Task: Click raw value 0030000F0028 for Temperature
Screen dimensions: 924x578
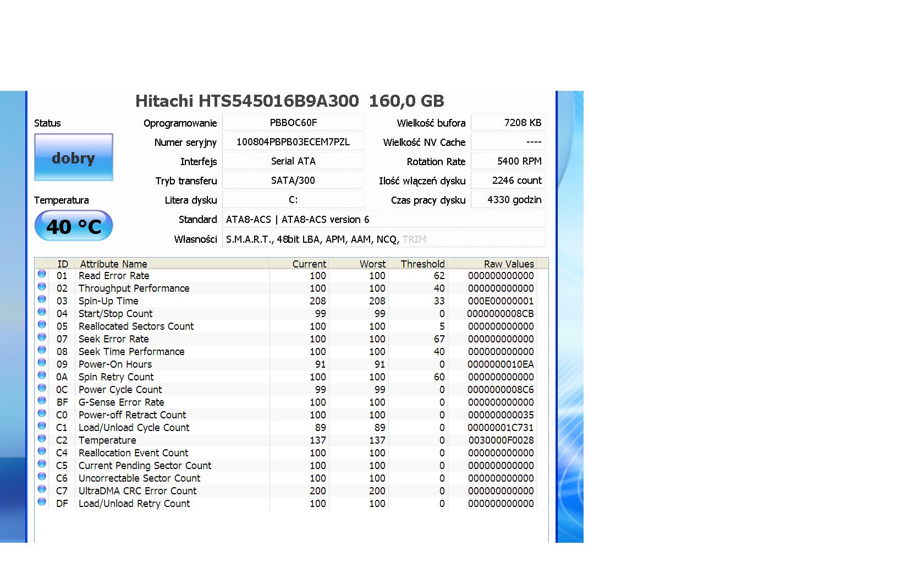Action: click(501, 440)
